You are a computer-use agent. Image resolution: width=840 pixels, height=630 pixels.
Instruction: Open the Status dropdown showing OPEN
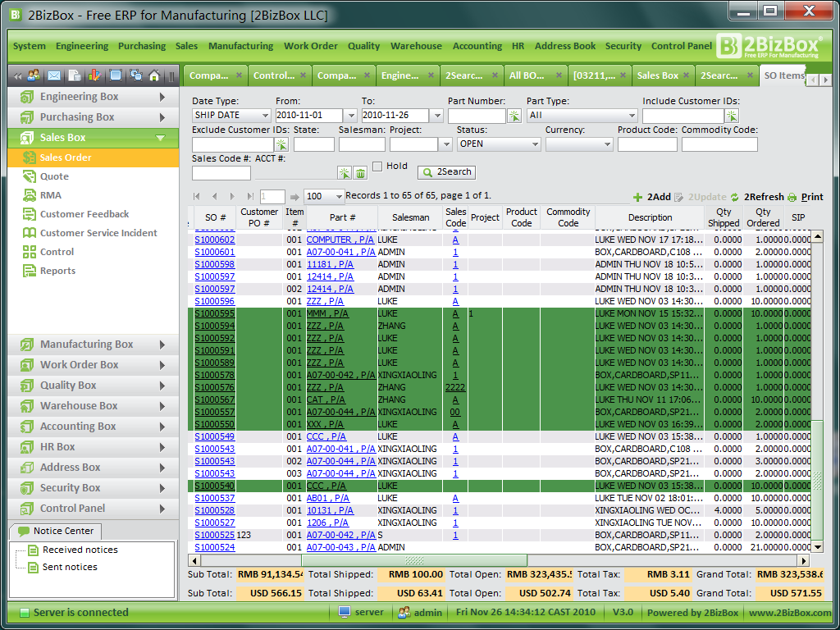tap(534, 144)
